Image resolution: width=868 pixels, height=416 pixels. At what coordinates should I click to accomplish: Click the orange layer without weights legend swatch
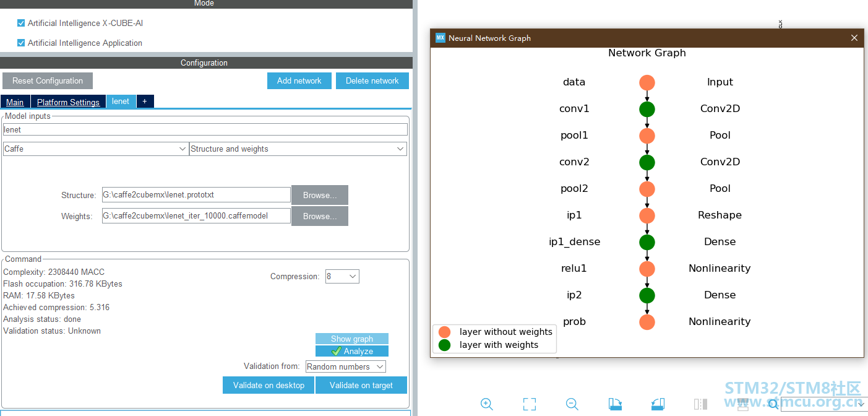444,332
